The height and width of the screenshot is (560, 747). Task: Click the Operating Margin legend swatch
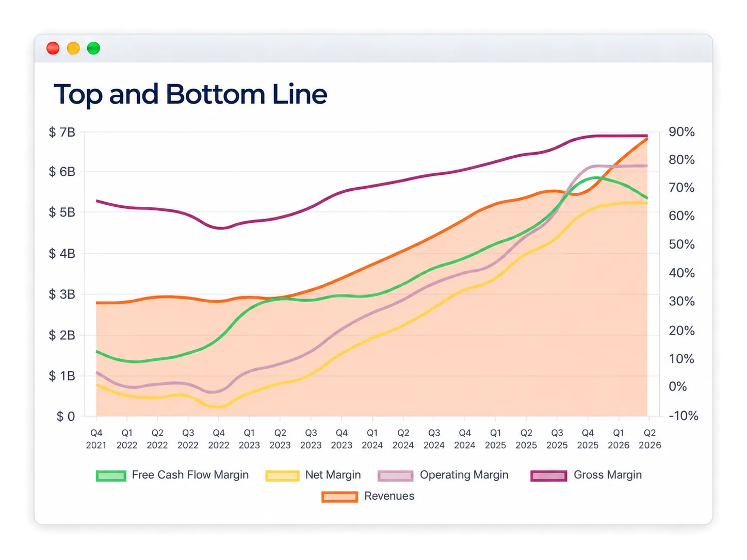[x=396, y=475]
